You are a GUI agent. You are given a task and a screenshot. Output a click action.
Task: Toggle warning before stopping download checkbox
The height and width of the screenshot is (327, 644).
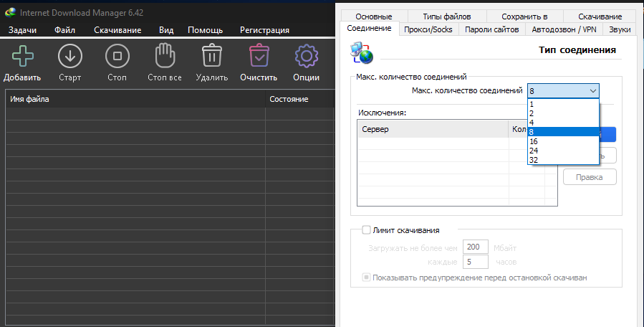pyautogui.click(x=367, y=278)
